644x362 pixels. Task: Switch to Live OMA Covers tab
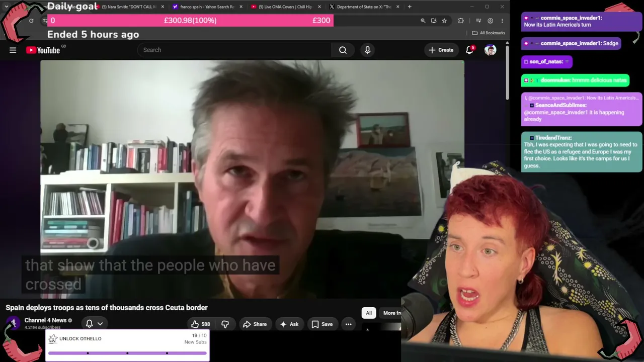tap(285, 7)
